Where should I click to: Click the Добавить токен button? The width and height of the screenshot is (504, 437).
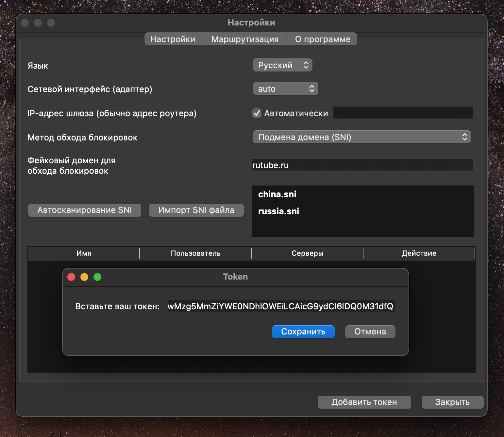click(x=364, y=402)
